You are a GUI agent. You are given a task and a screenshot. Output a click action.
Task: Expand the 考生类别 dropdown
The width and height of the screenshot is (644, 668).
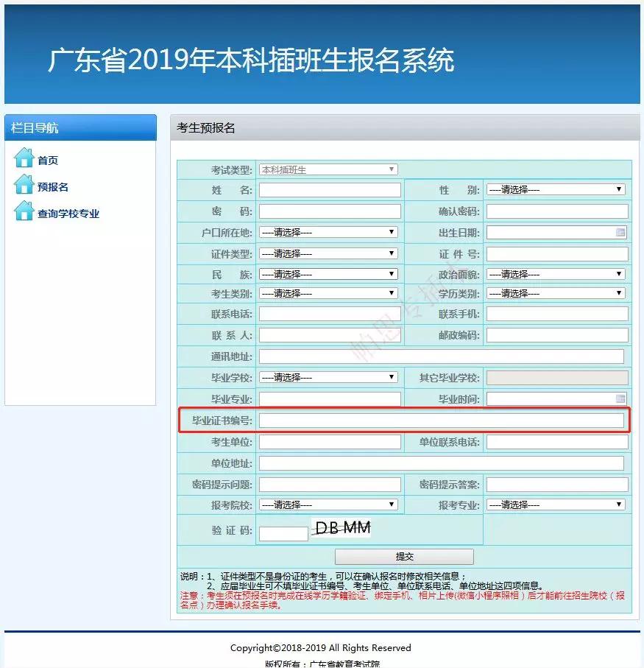coord(328,293)
